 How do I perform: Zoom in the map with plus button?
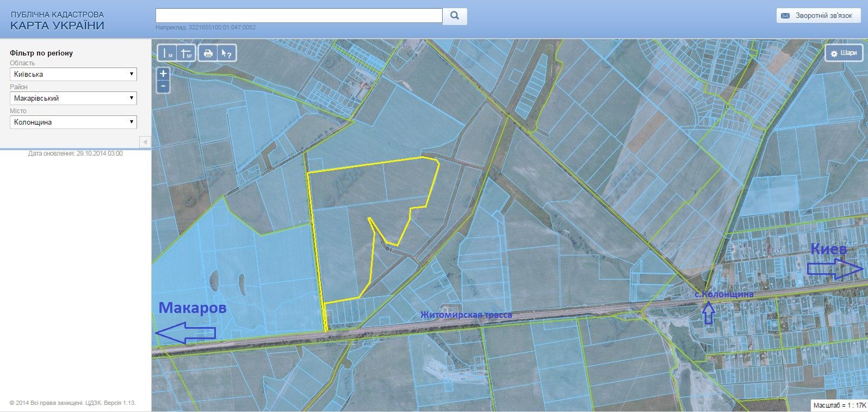(x=163, y=73)
